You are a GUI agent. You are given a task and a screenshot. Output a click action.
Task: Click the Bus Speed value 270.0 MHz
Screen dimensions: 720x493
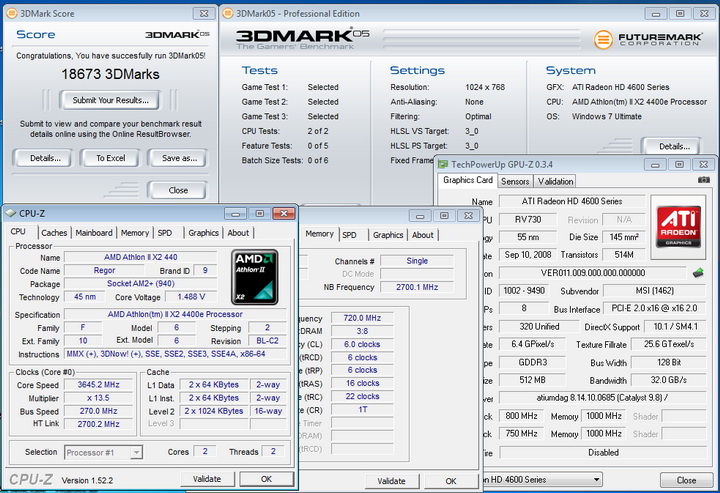tap(98, 411)
